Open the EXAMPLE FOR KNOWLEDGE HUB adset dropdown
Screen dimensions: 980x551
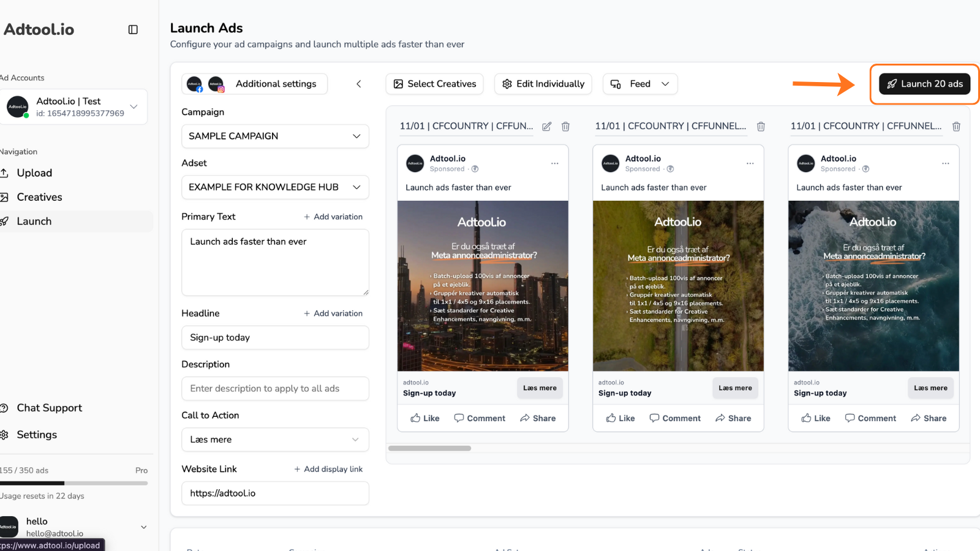point(275,187)
